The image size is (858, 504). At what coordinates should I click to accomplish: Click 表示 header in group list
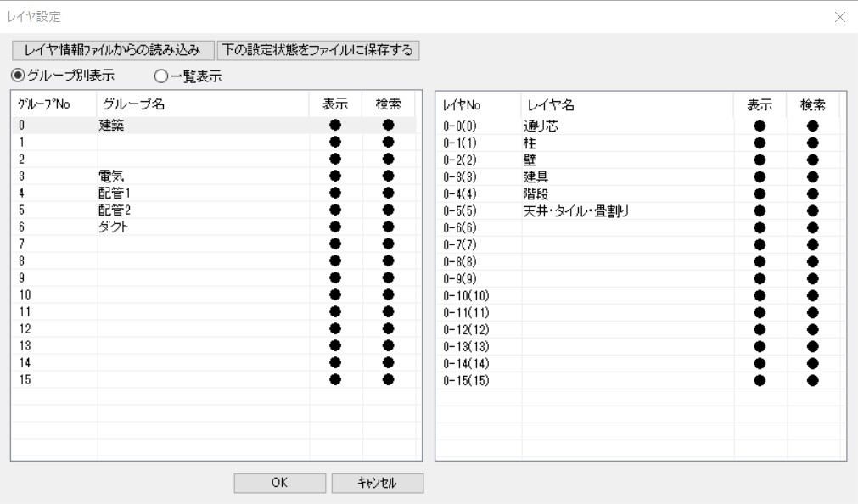pyautogui.click(x=335, y=104)
